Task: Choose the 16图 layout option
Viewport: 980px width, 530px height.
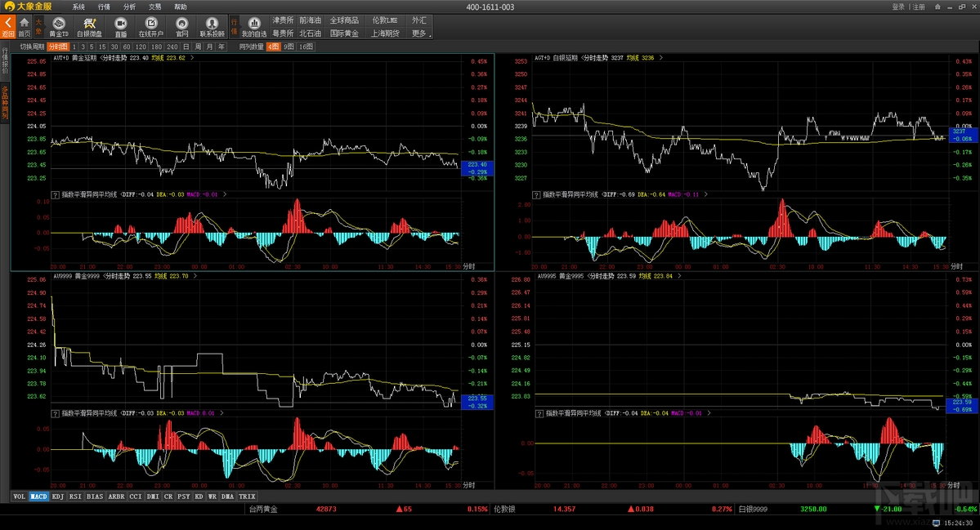Action: 306,47
